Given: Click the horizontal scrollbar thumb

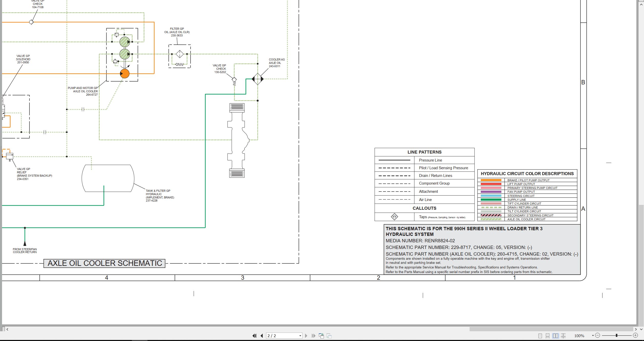Looking at the screenshot, I should (x=551, y=329).
